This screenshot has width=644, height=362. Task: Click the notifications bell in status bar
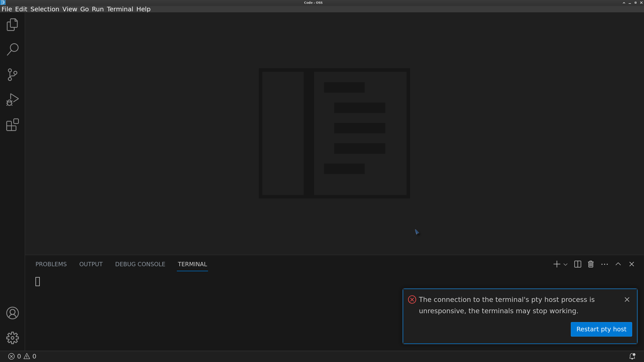(x=632, y=356)
